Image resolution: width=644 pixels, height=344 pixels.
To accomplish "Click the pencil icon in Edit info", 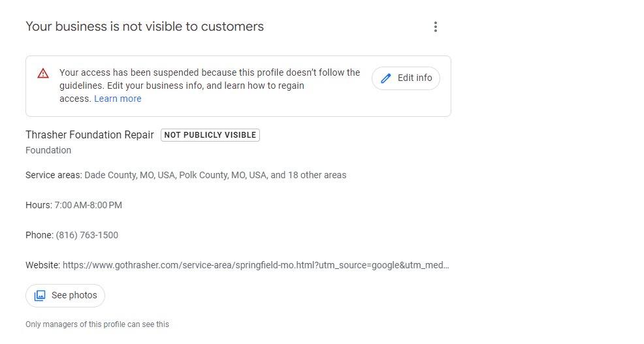I will pyautogui.click(x=385, y=78).
